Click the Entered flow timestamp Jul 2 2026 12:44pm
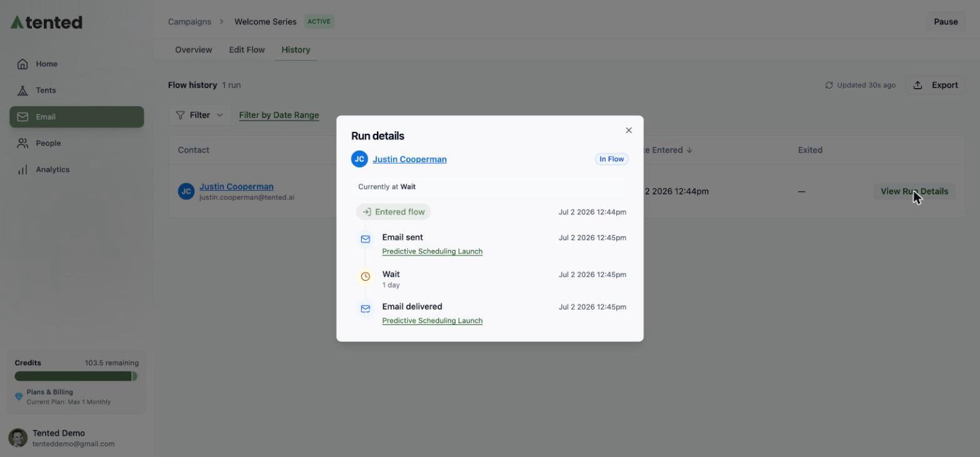Screen dimensions: 980x457 click(592, 212)
